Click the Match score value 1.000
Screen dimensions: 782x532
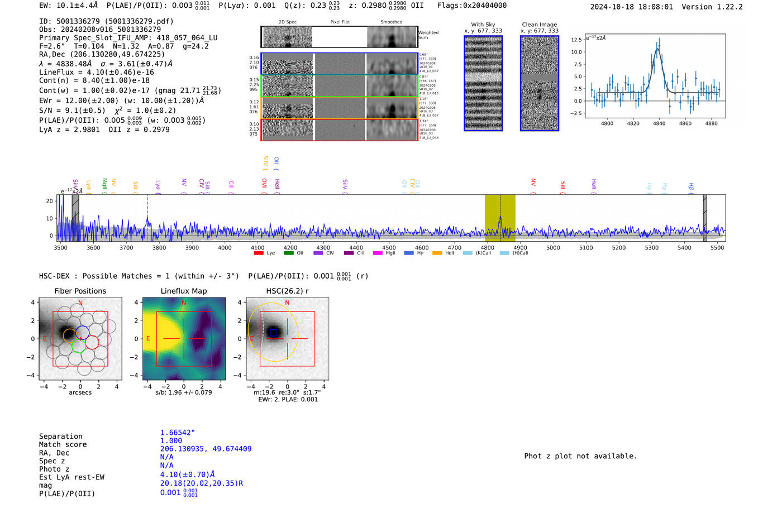click(x=171, y=440)
